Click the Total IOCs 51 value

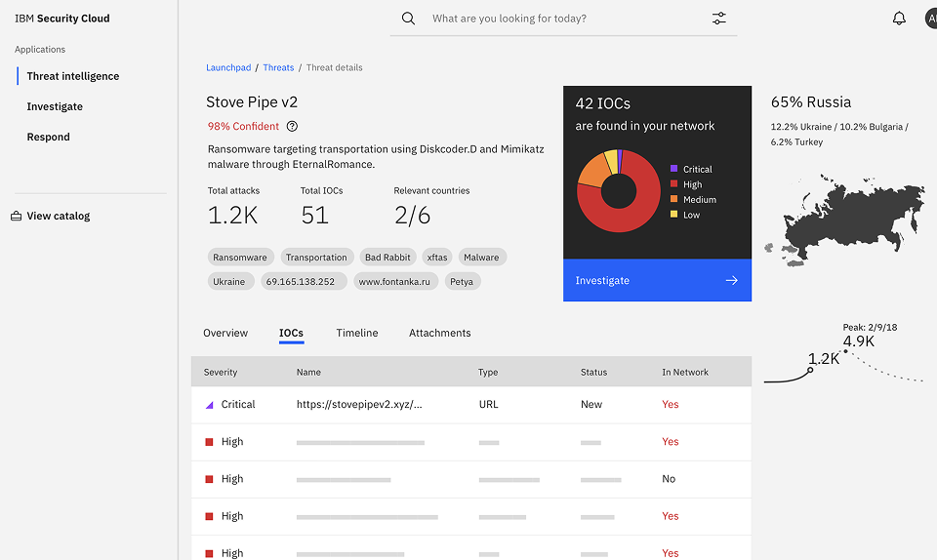point(315,216)
